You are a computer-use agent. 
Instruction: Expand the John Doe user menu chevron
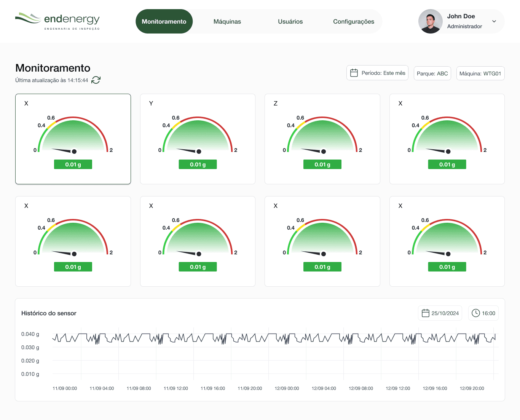pos(494,21)
